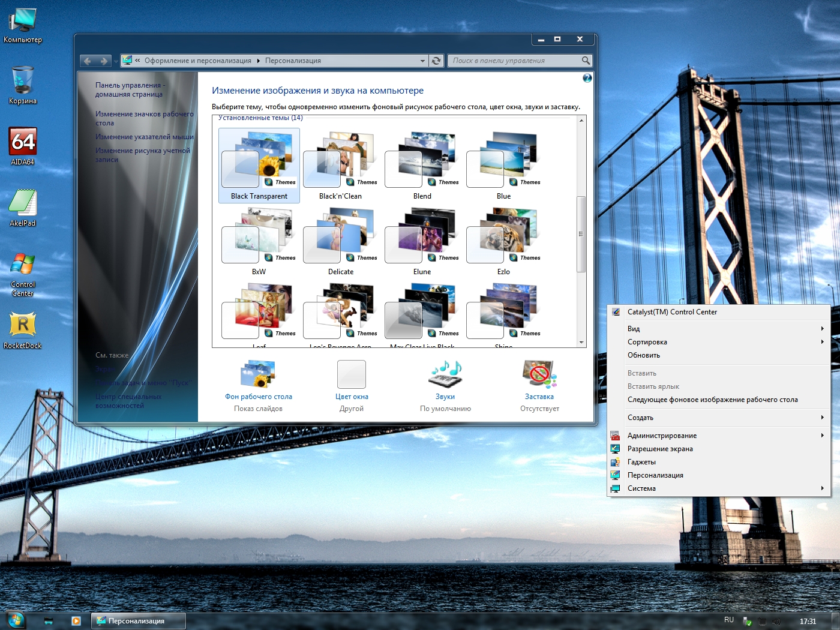Click the Персонализация taskbar button

[139, 621]
